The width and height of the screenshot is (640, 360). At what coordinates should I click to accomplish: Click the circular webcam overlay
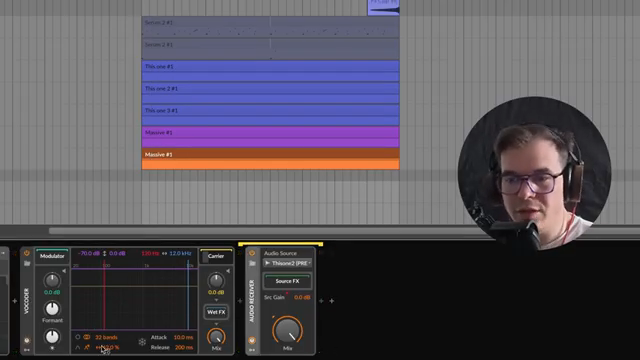coord(535,173)
